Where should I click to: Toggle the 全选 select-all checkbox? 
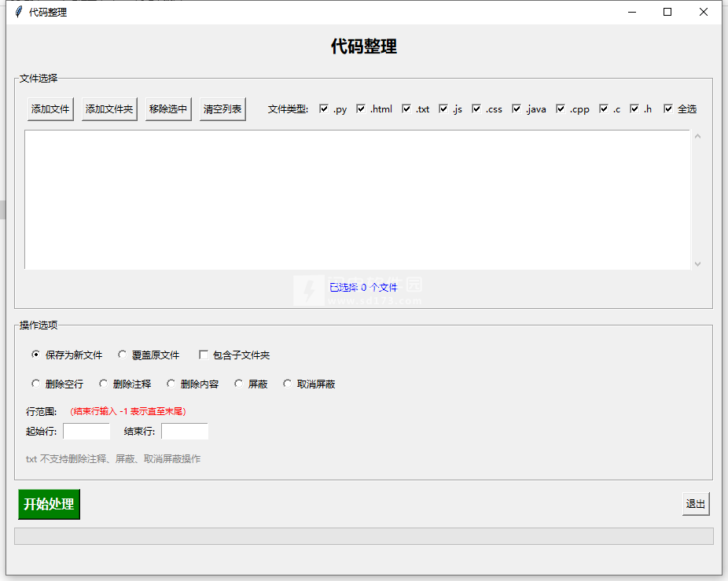(x=668, y=109)
